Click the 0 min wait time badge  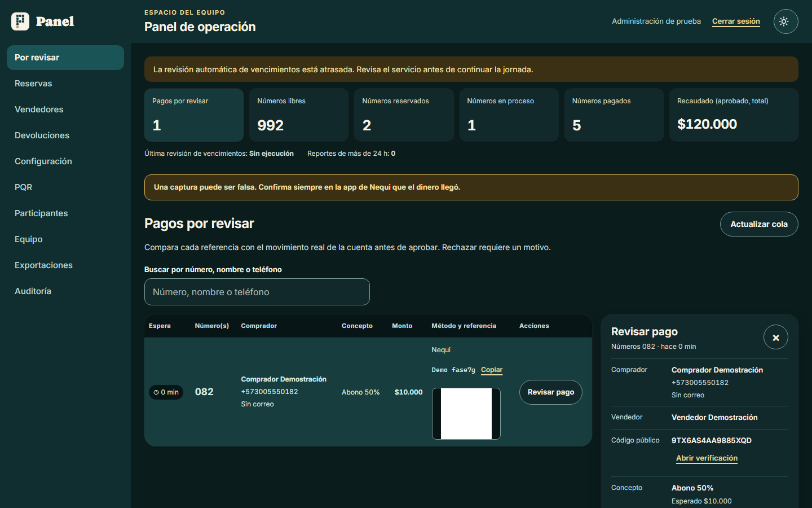point(166,392)
